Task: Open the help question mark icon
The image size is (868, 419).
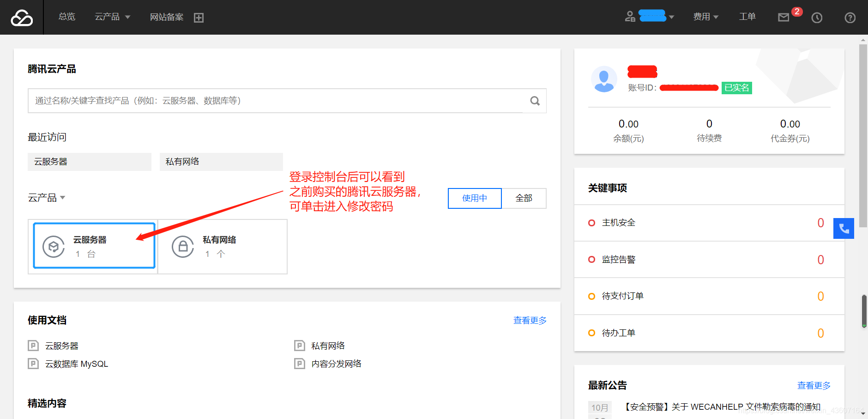Action: 850,18
